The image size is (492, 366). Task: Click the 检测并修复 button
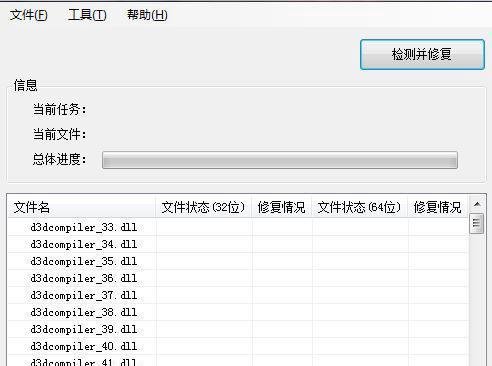coord(422,54)
